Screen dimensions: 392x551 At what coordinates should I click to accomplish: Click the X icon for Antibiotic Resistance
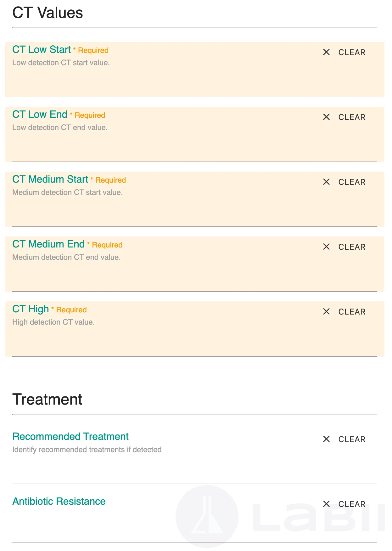pos(326,504)
